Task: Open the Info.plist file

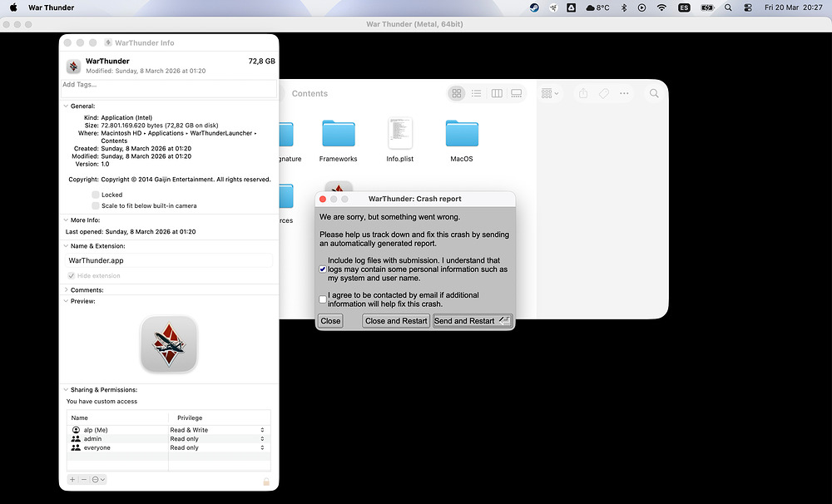Action: tap(400, 134)
